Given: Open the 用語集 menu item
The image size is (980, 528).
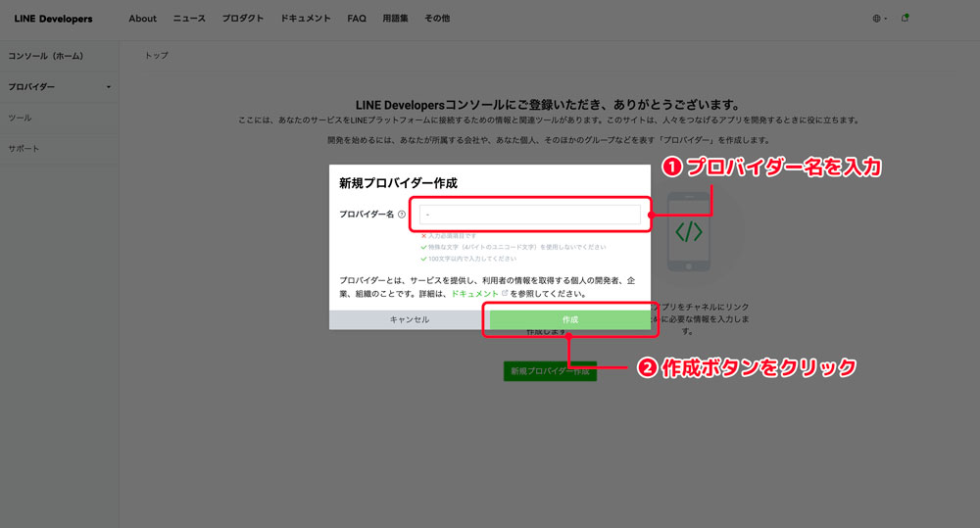Looking at the screenshot, I should [x=395, y=19].
